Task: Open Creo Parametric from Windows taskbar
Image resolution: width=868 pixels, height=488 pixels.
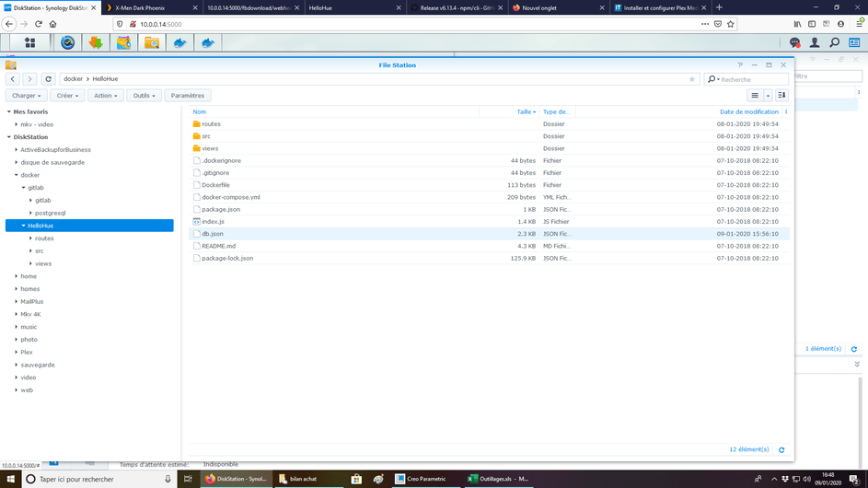Action: click(x=425, y=479)
